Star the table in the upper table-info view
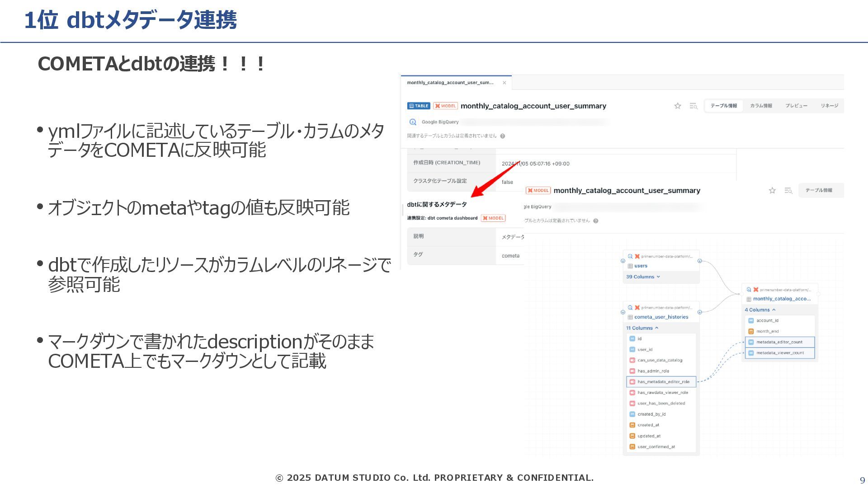The image size is (868, 488). 678,106
